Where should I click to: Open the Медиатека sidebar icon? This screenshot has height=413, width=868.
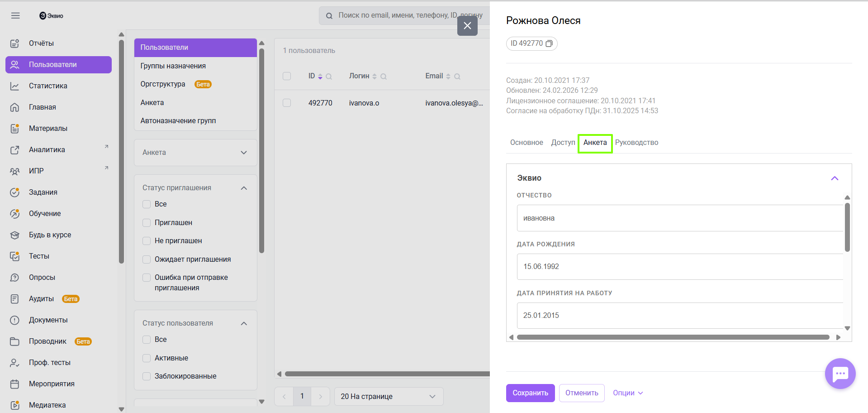tap(15, 405)
